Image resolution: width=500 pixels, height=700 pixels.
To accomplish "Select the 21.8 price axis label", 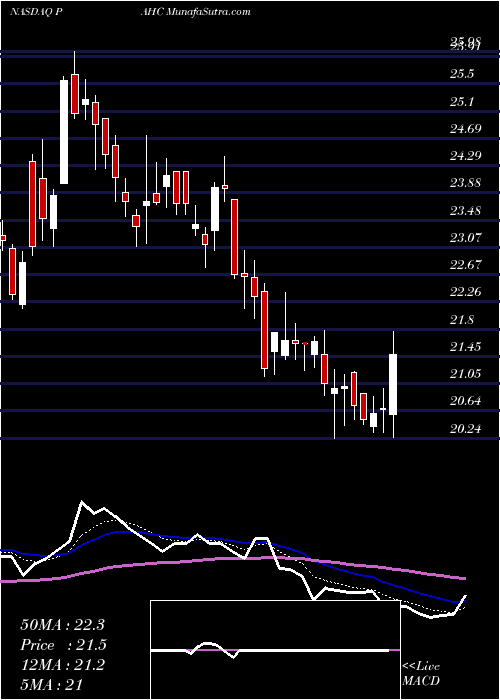I will pyautogui.click(x=462, y=320).
